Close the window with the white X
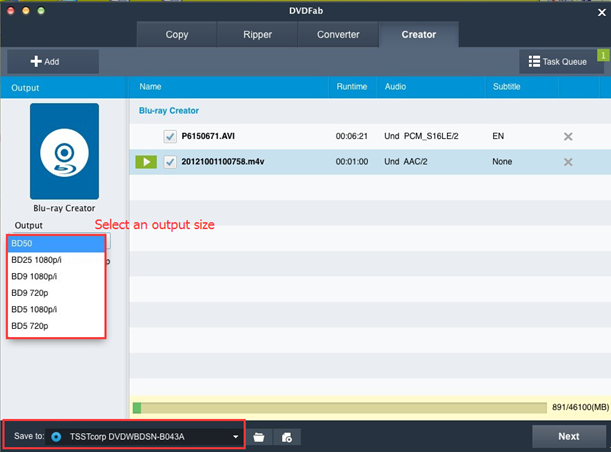This screenshot has height=453, width=611. pos(602,13)
